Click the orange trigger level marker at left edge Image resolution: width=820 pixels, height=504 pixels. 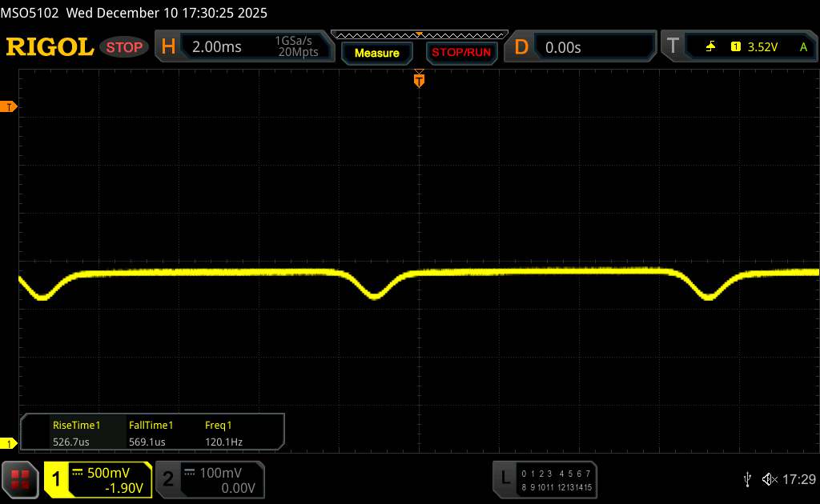[x=10, y=106]
